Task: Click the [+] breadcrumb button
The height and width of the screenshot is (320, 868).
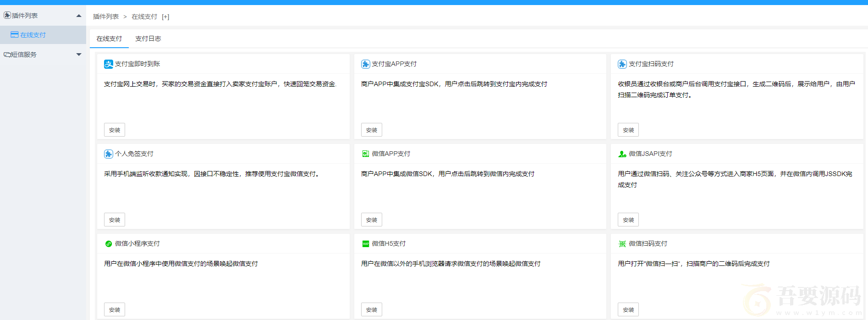Action: coord(165,17)
